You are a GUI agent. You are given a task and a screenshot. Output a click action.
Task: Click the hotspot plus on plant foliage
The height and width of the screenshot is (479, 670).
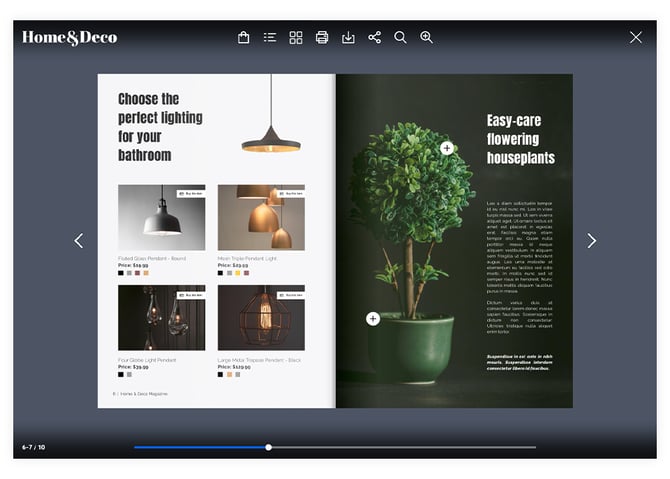(447, 148)
